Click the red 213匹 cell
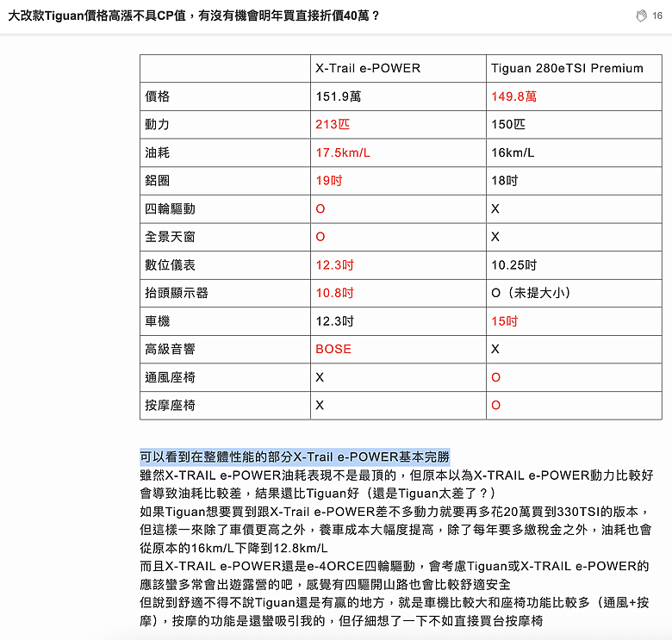Screen dimensions: 672x640 (x=333, y=124)
